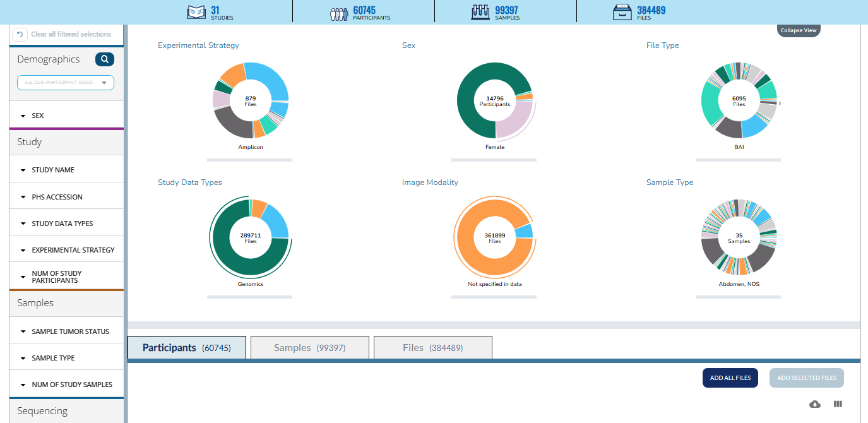Open the participant ID dropdown field
Image resolution: width=868 pixels, height=423 pixels.
click(x=66, y=83)
